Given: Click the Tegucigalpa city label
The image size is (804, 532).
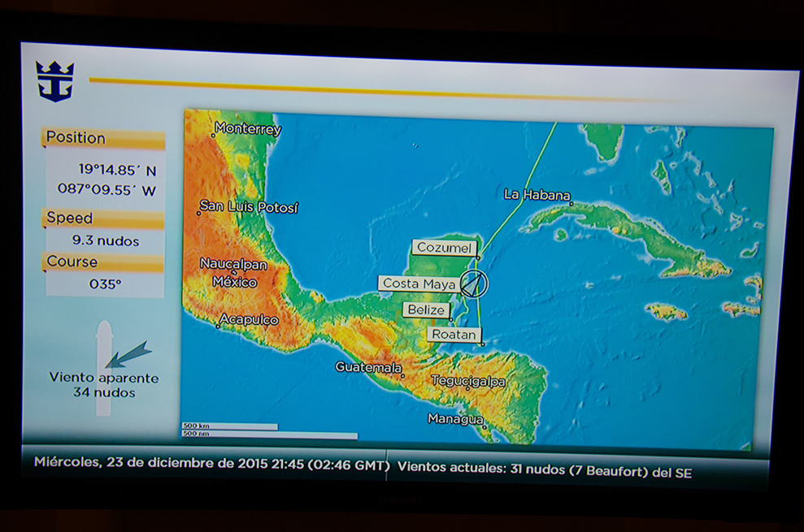Looking at the screenshot, I should pyautogui.click(x=467, y=381).
